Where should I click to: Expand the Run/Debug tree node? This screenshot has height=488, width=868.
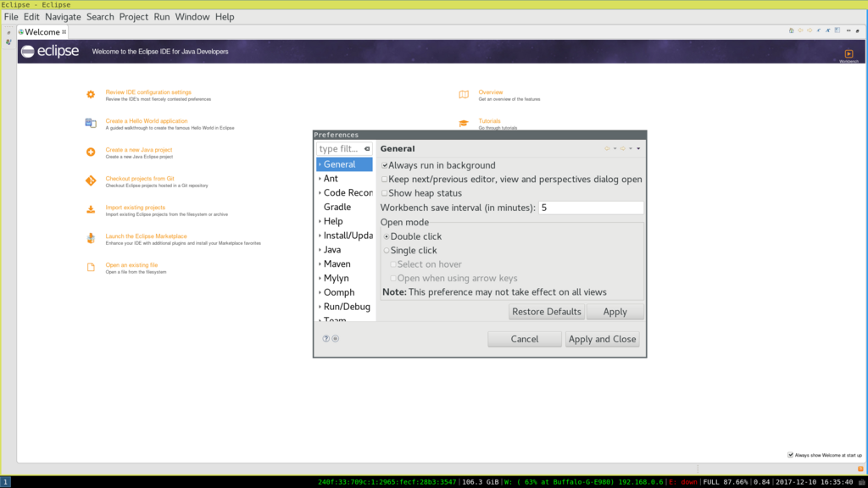click(x=320, y=307)
